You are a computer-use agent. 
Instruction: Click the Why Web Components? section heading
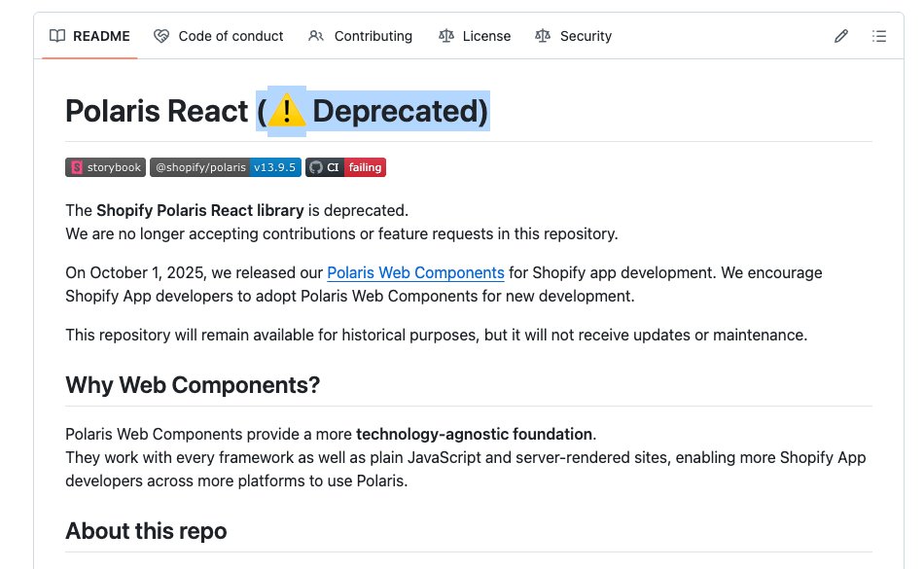(x=193, y=384)
